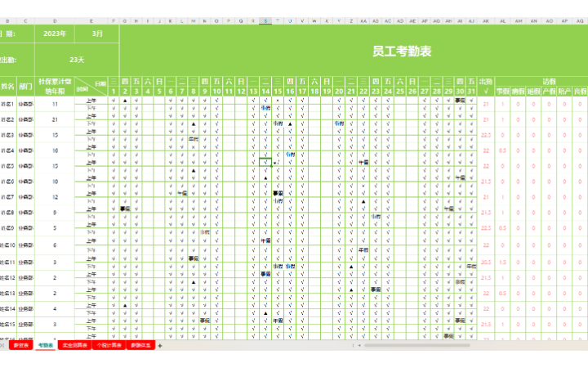Open the 奖金测算表 sheet tab
The image size is (588, 368).
(74, 345)
